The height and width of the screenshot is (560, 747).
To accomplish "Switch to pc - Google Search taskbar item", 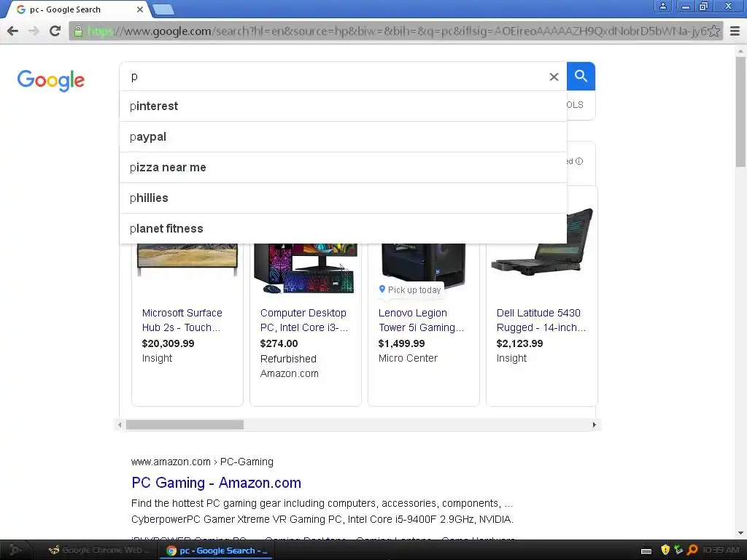I will (x=217, y=551).
